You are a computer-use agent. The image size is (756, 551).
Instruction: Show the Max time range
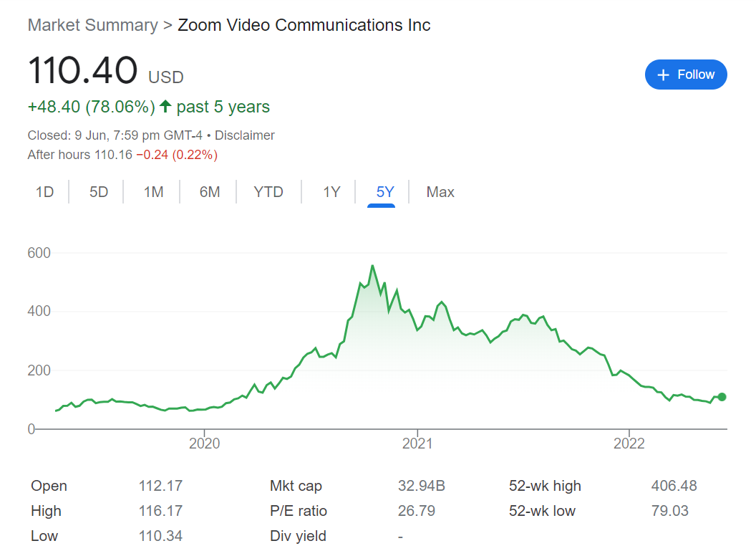point(440,192)
